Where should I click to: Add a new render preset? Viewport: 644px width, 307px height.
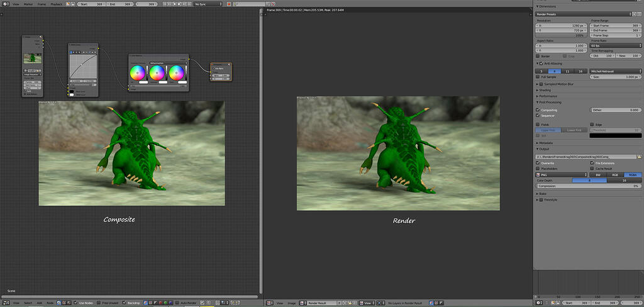pyautogui.click(x=634, y=14)
